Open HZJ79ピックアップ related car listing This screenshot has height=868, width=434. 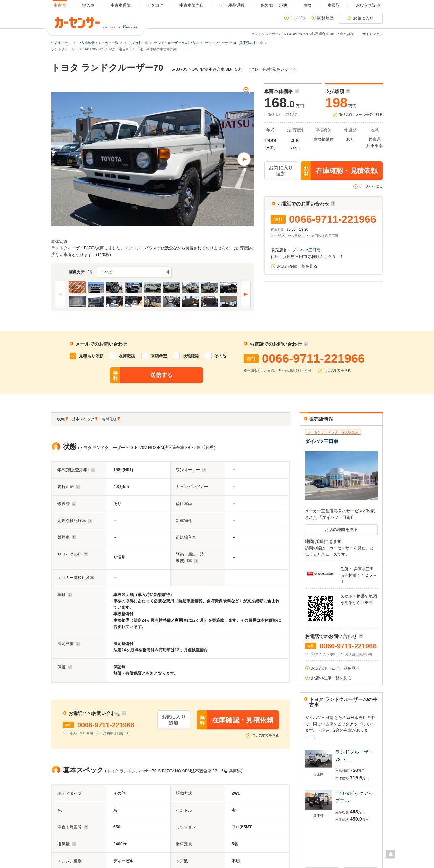point(354,797)
